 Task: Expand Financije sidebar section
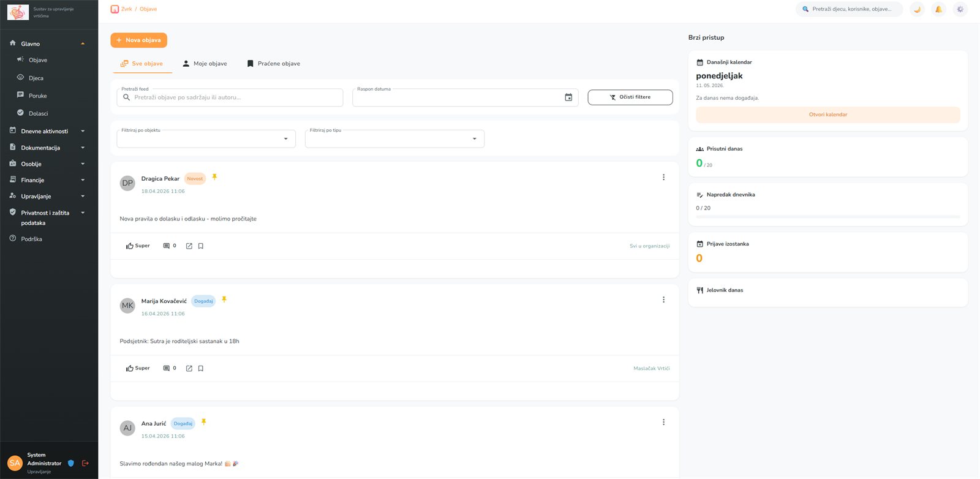[x=49, y=180]
